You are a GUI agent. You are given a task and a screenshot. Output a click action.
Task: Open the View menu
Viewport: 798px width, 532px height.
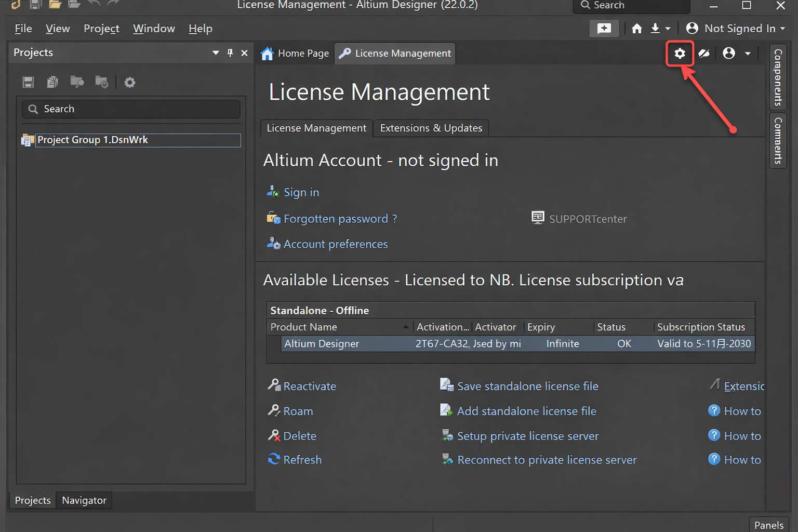(x=58, y=29)
